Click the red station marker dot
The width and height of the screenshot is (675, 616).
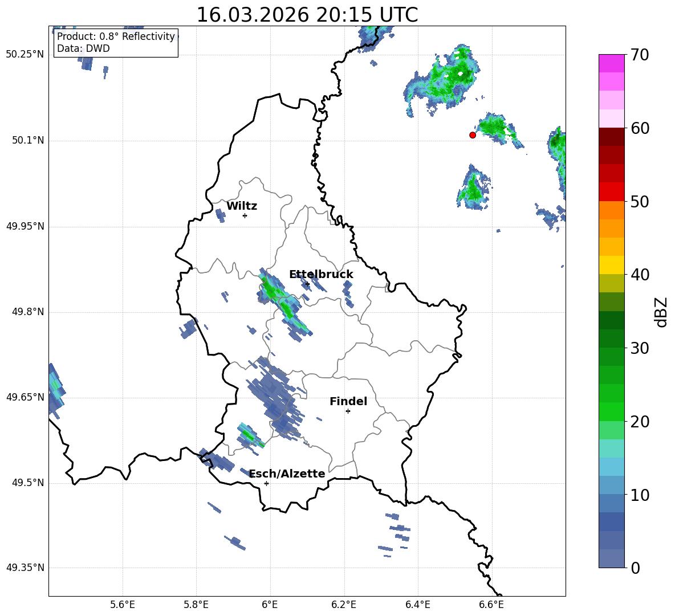pyautogui.click(x=472, y=135)
